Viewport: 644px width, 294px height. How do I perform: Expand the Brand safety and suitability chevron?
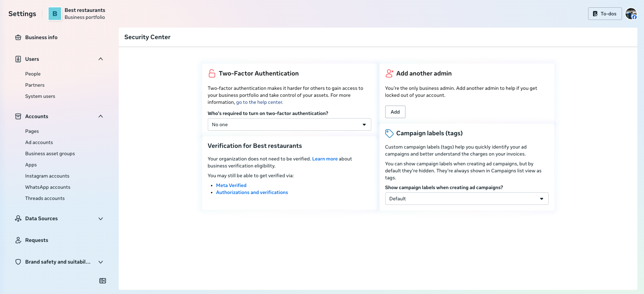click(x=101, y=262)
